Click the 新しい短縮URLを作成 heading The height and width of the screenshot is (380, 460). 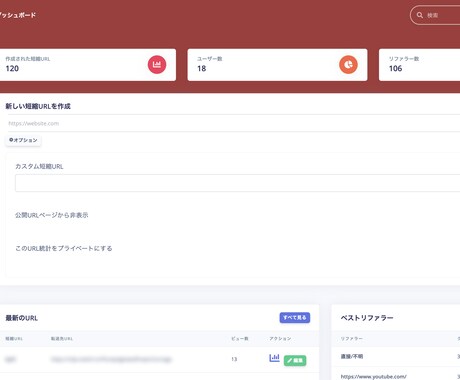[x=38, y=106]
